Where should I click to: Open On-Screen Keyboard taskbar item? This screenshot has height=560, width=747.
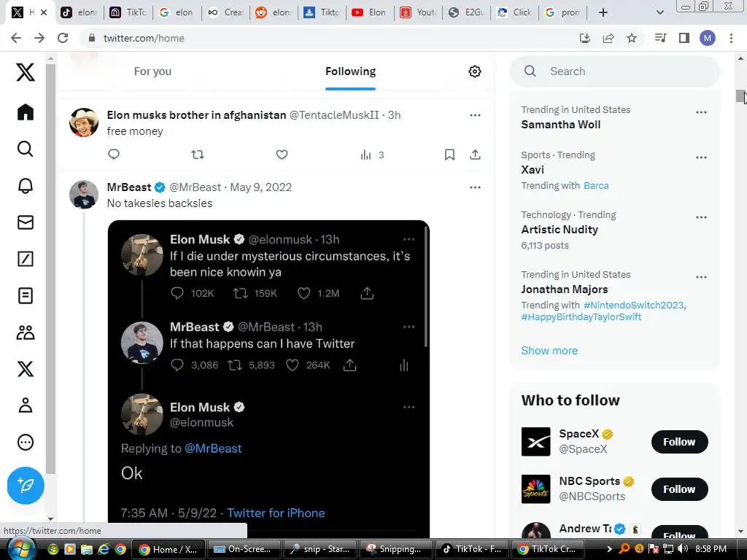click(244, 549)
